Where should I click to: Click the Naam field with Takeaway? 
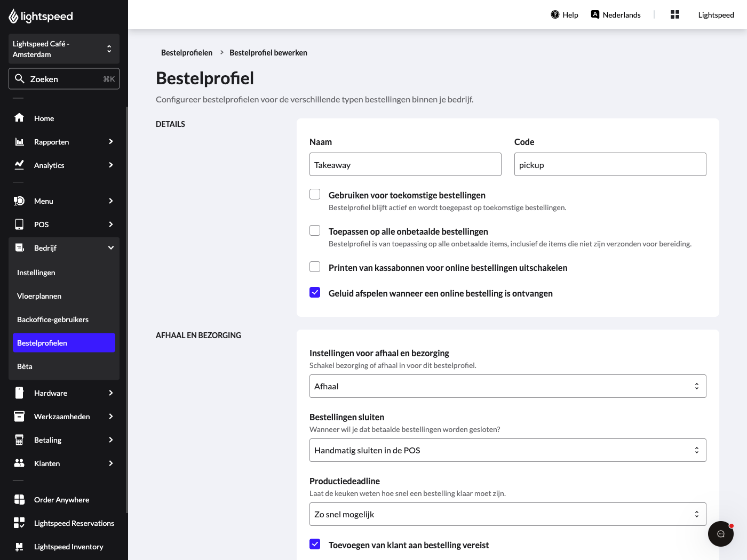[x=406, y=164]
